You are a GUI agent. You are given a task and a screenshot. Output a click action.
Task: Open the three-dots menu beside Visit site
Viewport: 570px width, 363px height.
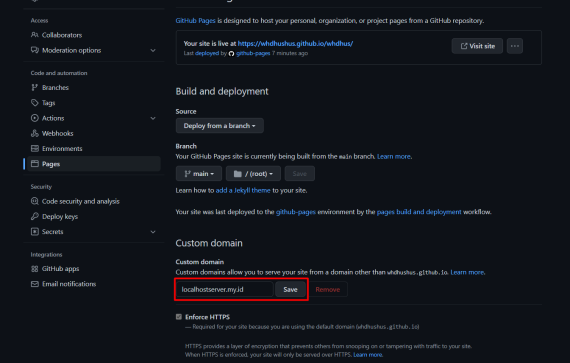(x=515, y=46)
